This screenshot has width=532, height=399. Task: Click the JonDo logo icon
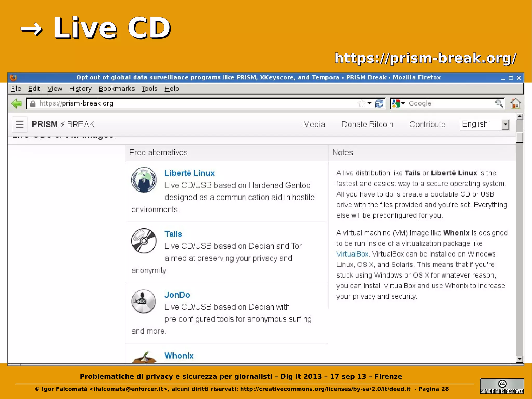pos(144,302)
